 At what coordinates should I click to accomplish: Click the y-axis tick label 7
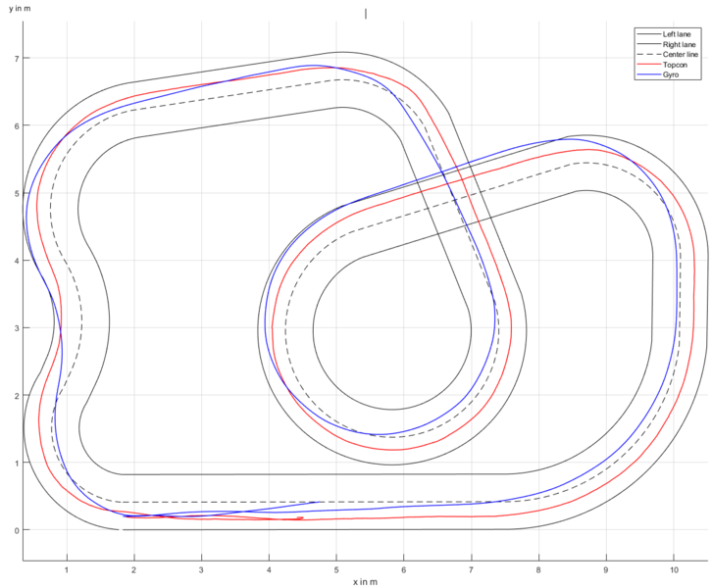pyautogui.click(x=17, y=59)
